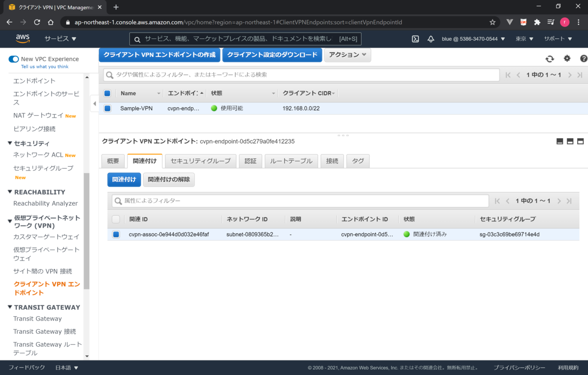Open Reachability Analyzer in sidebar
The image size is (588, 375).
tap(46, 203)
